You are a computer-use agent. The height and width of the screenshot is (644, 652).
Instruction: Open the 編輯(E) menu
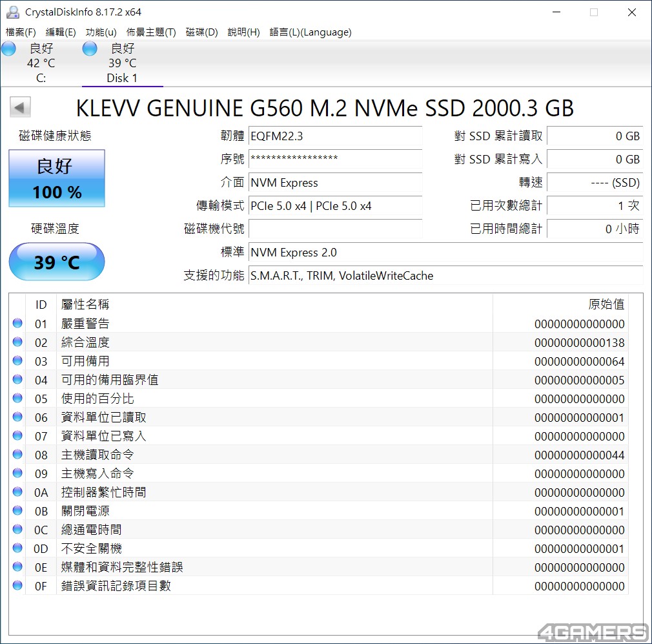[61, 32]
